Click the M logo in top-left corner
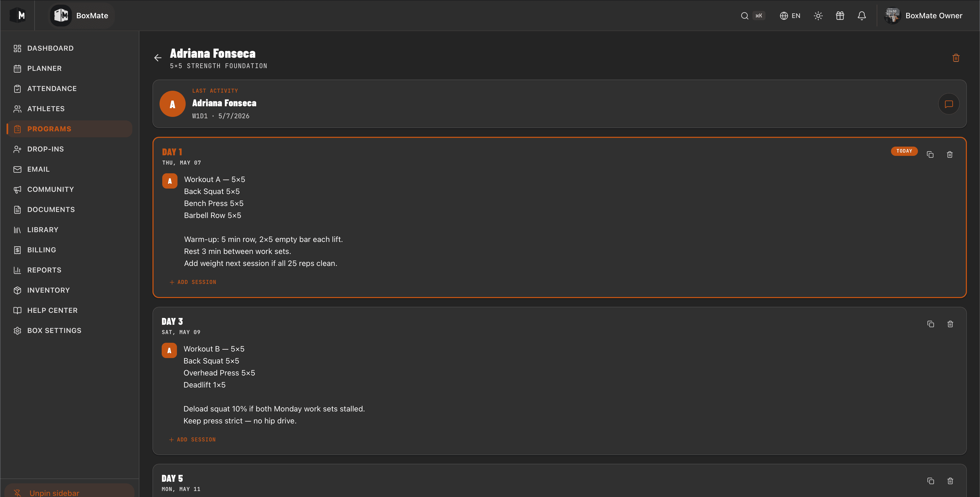The height and width of the screenshot is (497, 980). 17,15
